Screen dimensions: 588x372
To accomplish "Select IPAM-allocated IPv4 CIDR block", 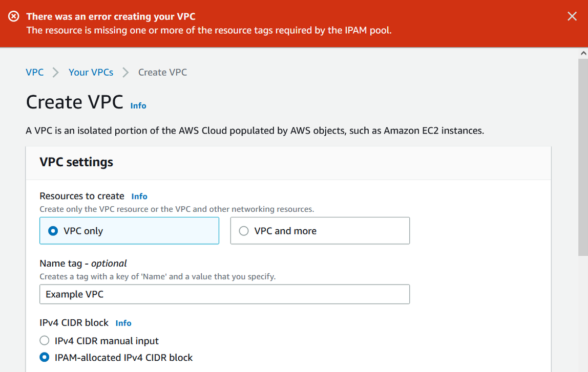I will 45,357.
